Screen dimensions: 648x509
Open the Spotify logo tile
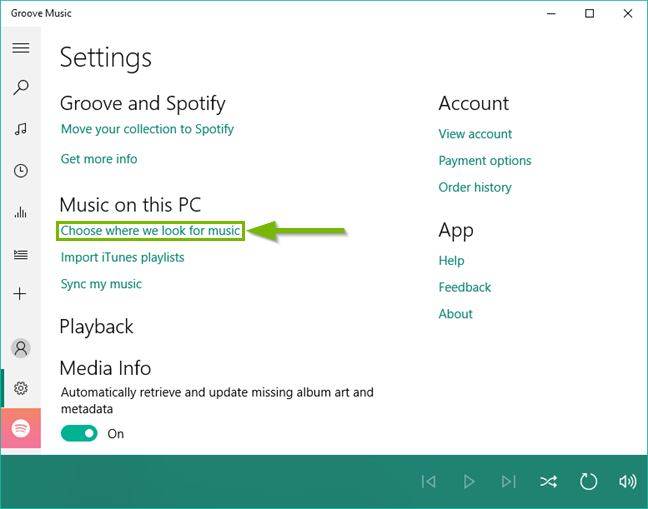point(21,428)
